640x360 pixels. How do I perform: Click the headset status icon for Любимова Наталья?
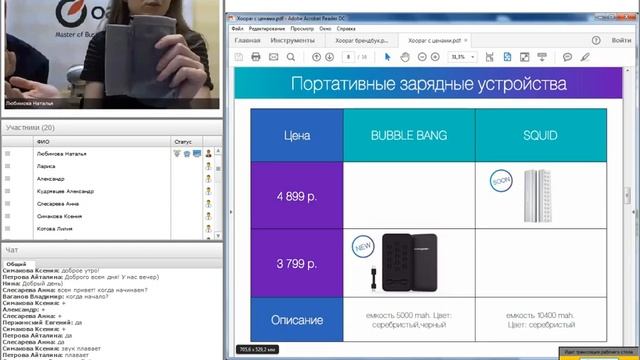[187, 153]
